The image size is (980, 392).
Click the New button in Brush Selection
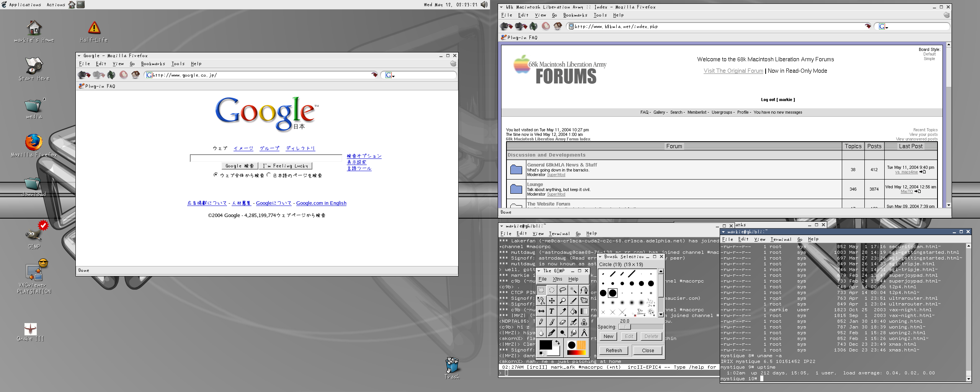point(608,336)
